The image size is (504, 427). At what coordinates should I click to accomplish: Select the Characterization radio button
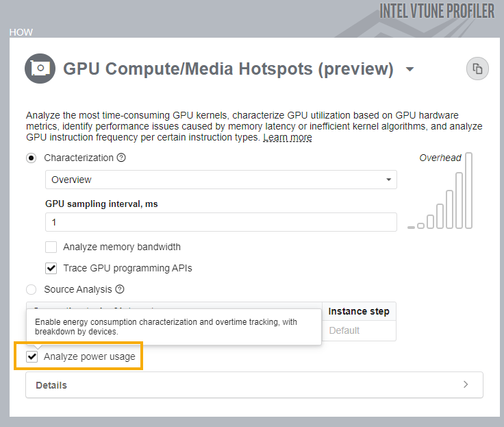coord(32,158)
